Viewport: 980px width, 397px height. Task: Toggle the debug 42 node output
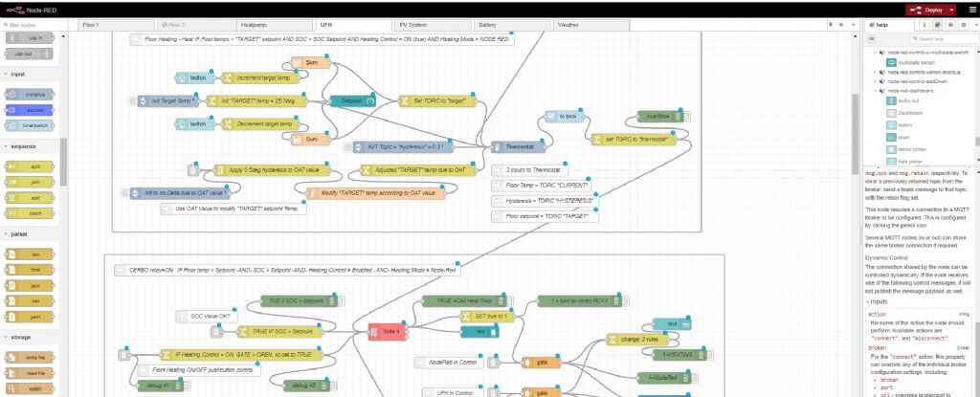tap(332, 386)
